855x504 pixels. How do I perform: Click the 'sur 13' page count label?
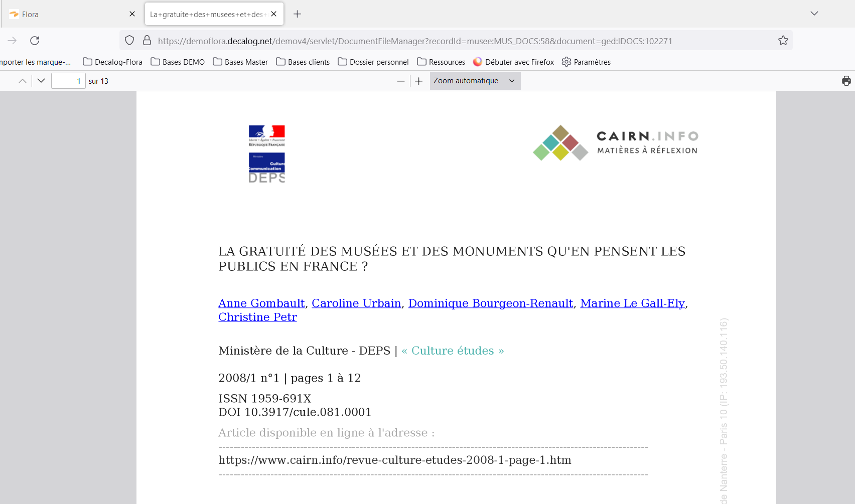tap(98, 81)
